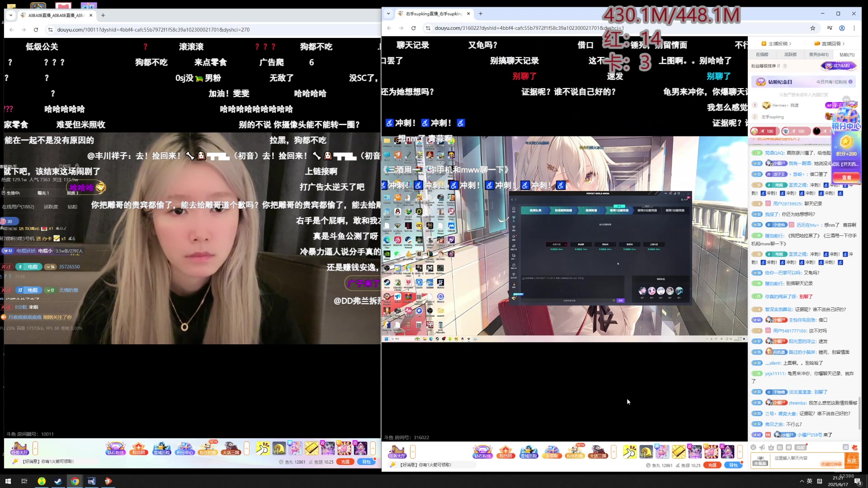Open tab search dropdown in left Chrome window
This screenshot has width=868, height=488.
click(x=11, y=15)
